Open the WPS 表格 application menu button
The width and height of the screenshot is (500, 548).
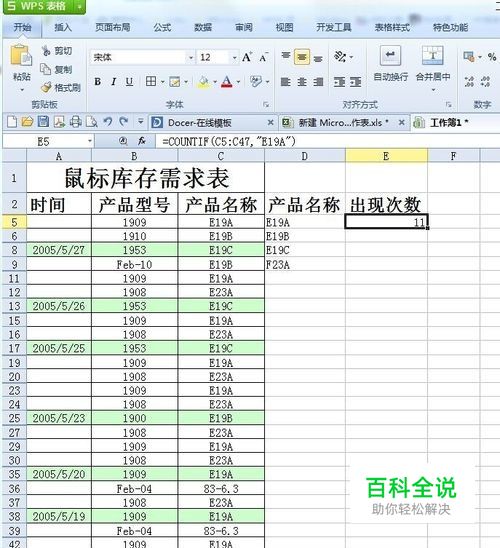tap(44, 6)
